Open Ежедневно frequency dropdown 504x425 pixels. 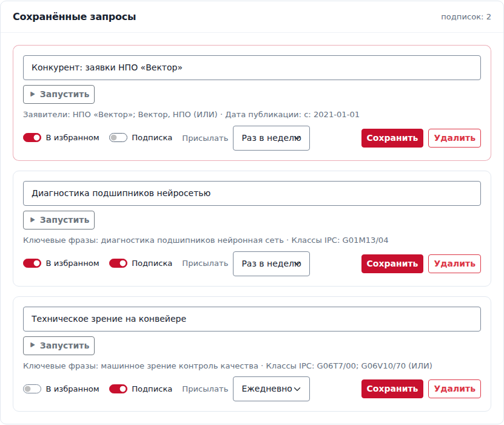[x=271, y=389]
